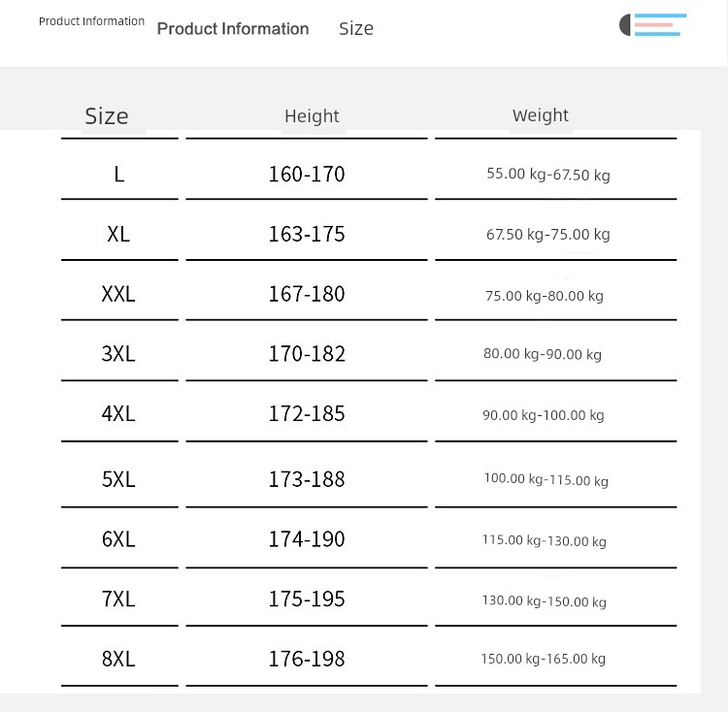Click the 115.00 kg-130.00 kg weight range

pyautogui.click(x=545, y=540)
